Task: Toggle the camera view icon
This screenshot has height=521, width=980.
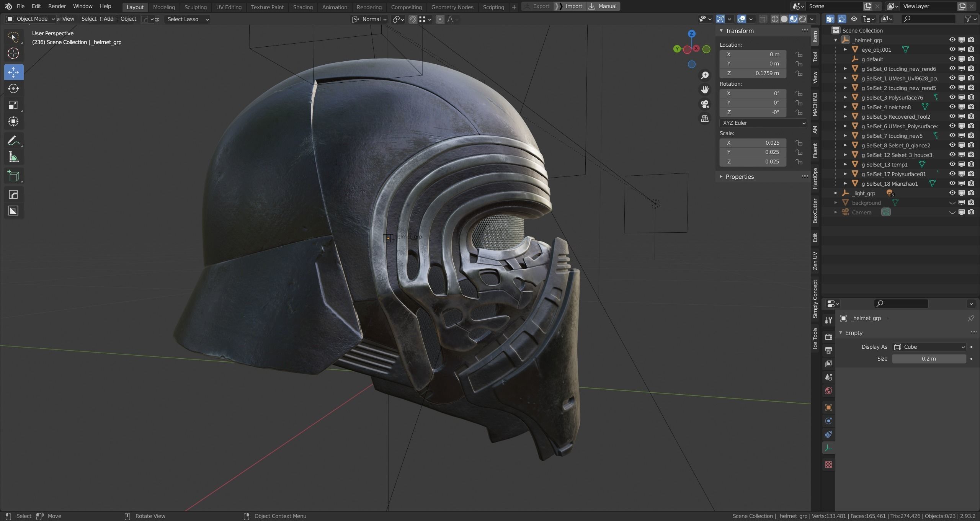Action: coord(704,104)
